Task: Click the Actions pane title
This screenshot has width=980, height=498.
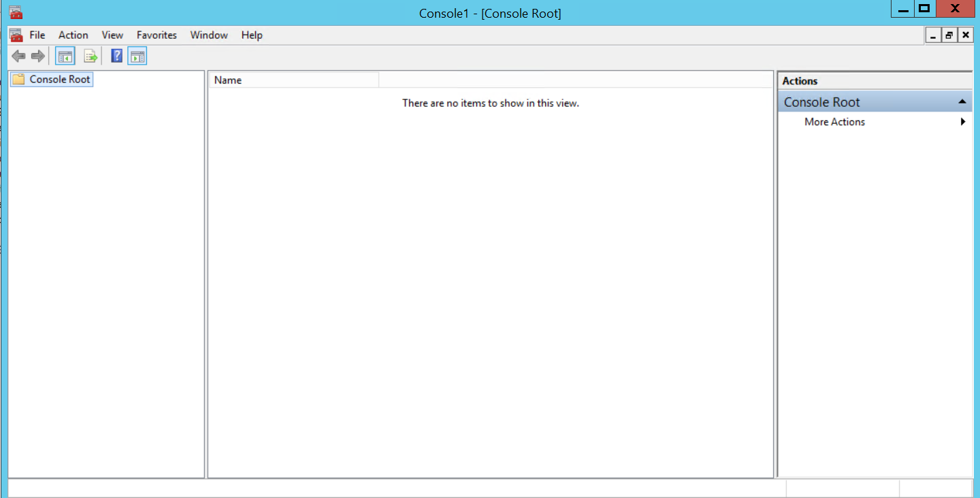Action: (800, 81)
